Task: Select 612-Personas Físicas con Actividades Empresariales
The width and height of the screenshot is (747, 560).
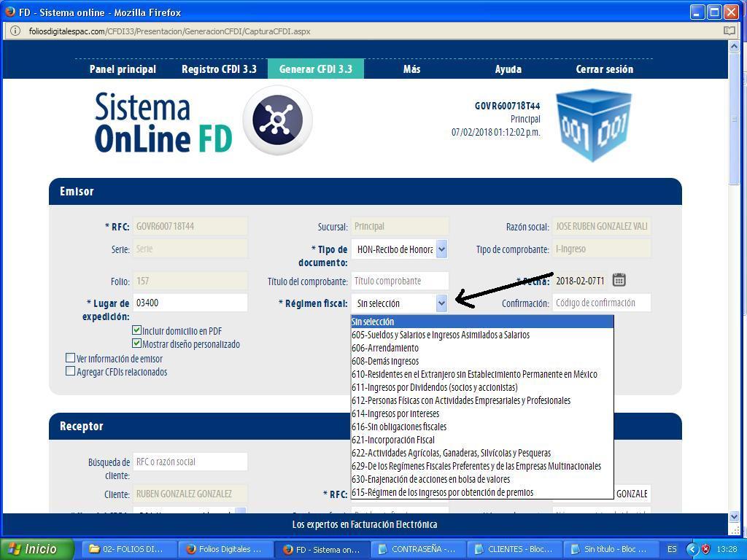Action: tap(482, 400)
